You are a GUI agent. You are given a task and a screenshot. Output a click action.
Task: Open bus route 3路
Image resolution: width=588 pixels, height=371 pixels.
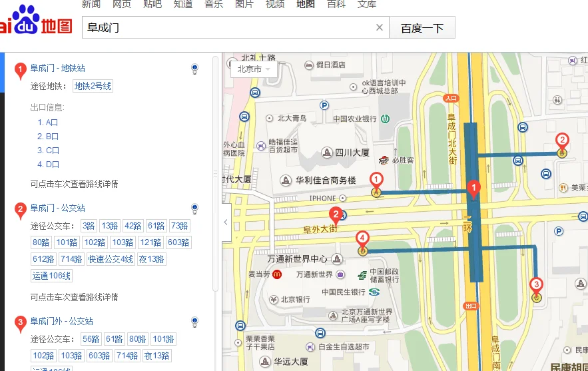pos(89,226)
